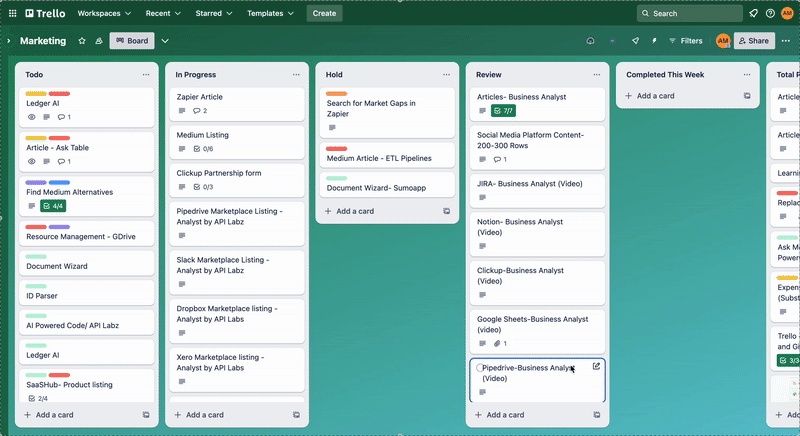Click the rocket power-ups icon
Viewport: 800px width, 436px height.
click(x=635, y=41)
